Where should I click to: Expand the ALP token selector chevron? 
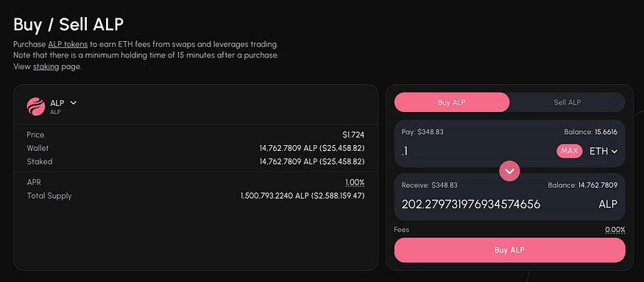tap(73, 102)
